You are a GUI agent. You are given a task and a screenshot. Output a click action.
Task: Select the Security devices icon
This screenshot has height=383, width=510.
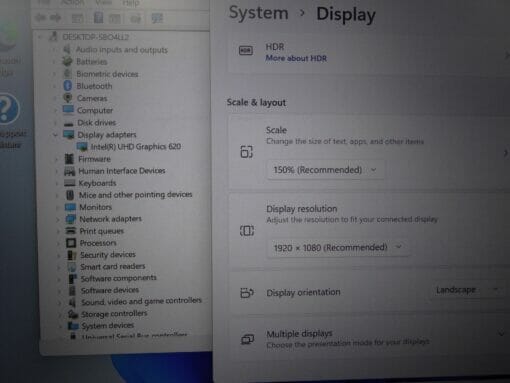coord(71,255)
